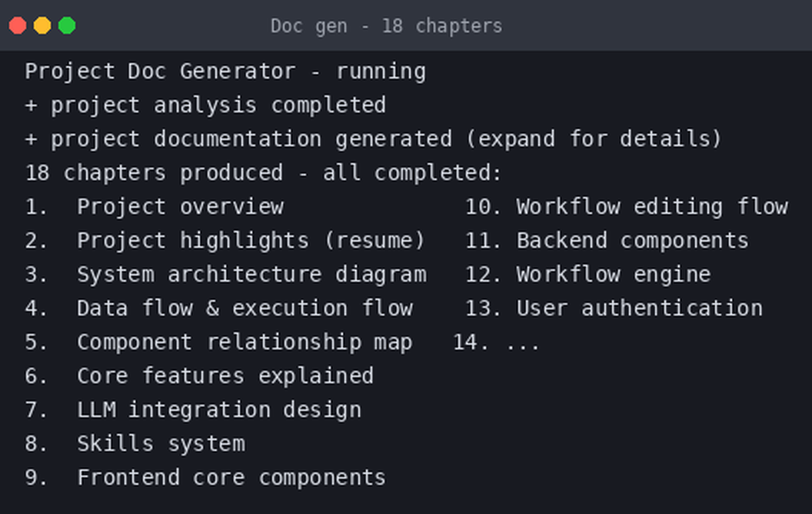Image resolution: width=812 pixels, height=514 pixels.
Task: Select the Doc gen window title
Action: coord(386,26)
